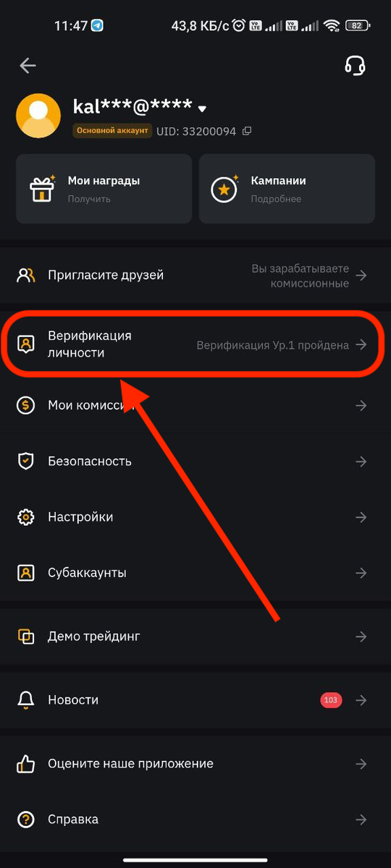Tap the star Campaigns icon
Image resolution: width=391 pixels, height=868 pixels.
coord(225,189)
